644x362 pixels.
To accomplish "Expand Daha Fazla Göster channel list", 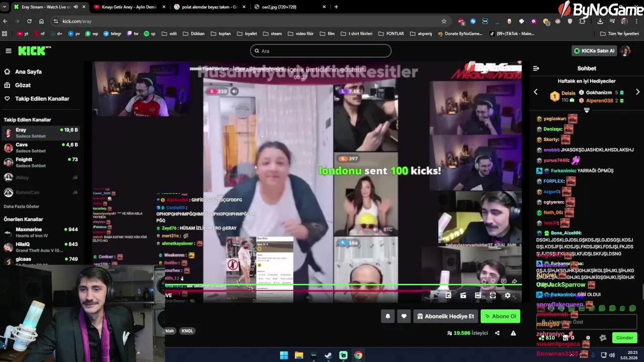I will [21, 207].
